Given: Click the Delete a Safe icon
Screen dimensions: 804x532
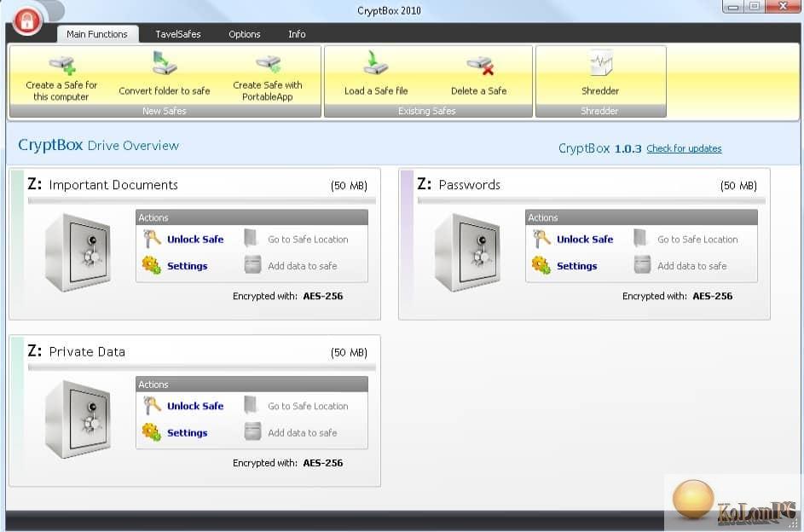Looking at the screenshot, I should click(x=480, y=66).
